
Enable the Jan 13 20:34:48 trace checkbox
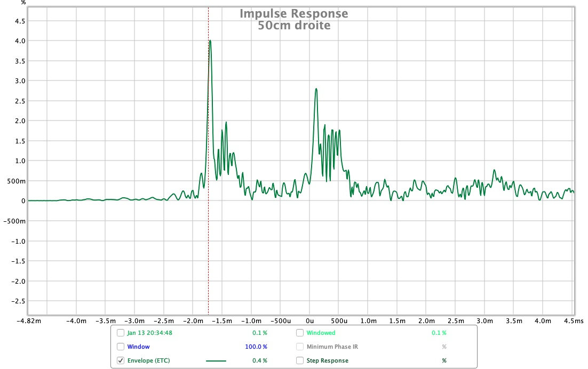(x=121, y=333)
